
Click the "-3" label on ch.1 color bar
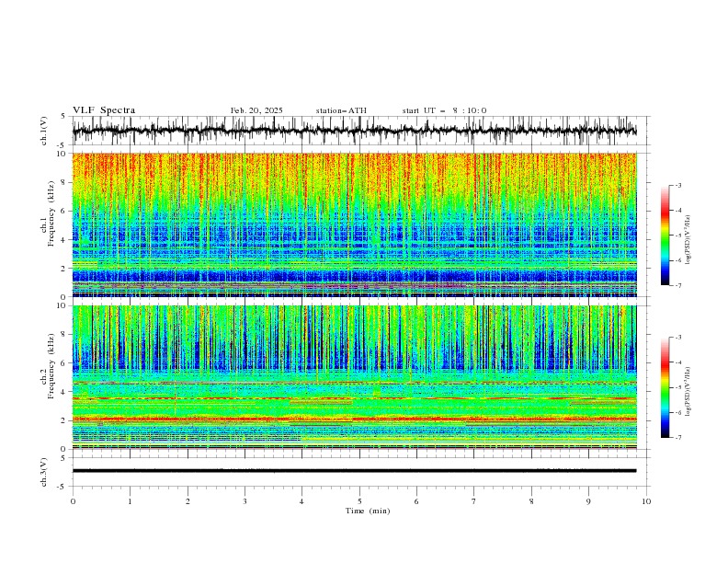[677, 185]
